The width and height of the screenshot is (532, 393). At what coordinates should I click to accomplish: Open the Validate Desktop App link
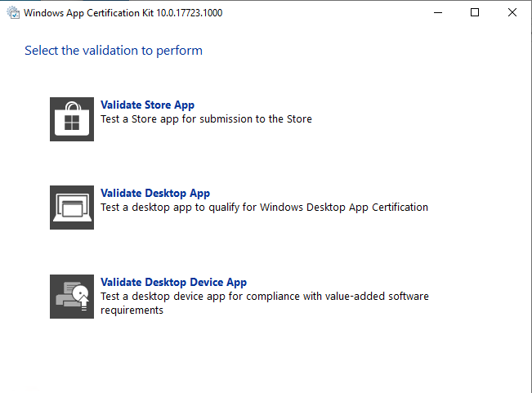coord(155,193)
